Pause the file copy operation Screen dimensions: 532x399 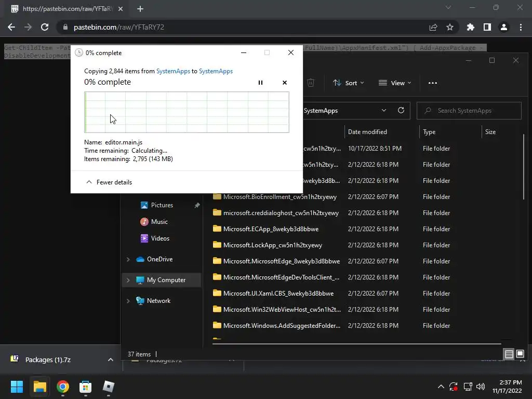point(261,83)
